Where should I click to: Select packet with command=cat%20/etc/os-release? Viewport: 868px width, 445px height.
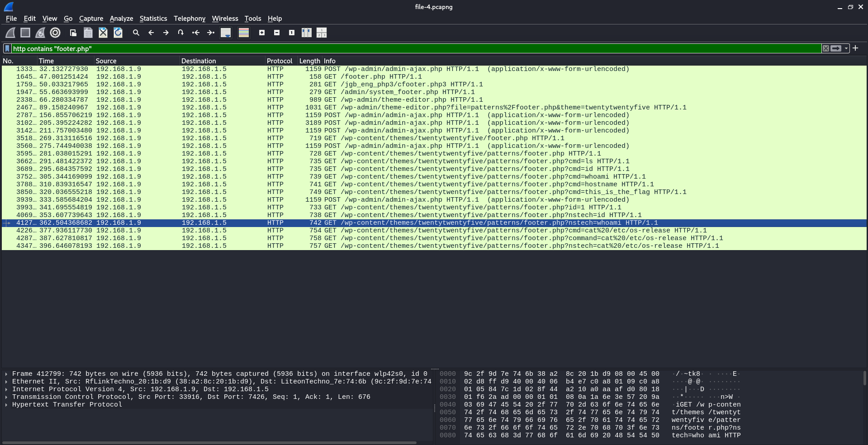(x=434, y=238)
